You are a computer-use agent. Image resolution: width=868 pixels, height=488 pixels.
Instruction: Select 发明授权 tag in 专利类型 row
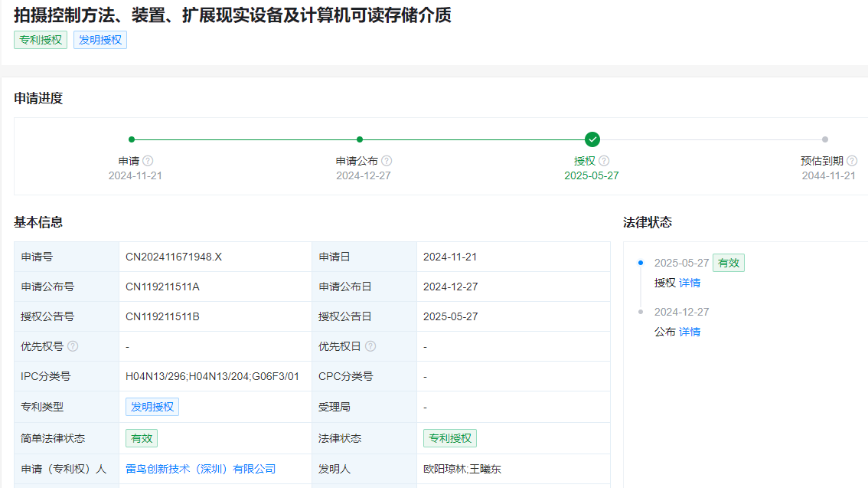tap(152, 407)
